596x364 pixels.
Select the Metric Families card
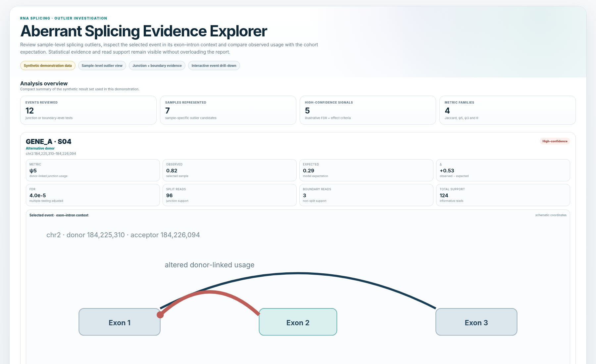click(x=508, y=110)
